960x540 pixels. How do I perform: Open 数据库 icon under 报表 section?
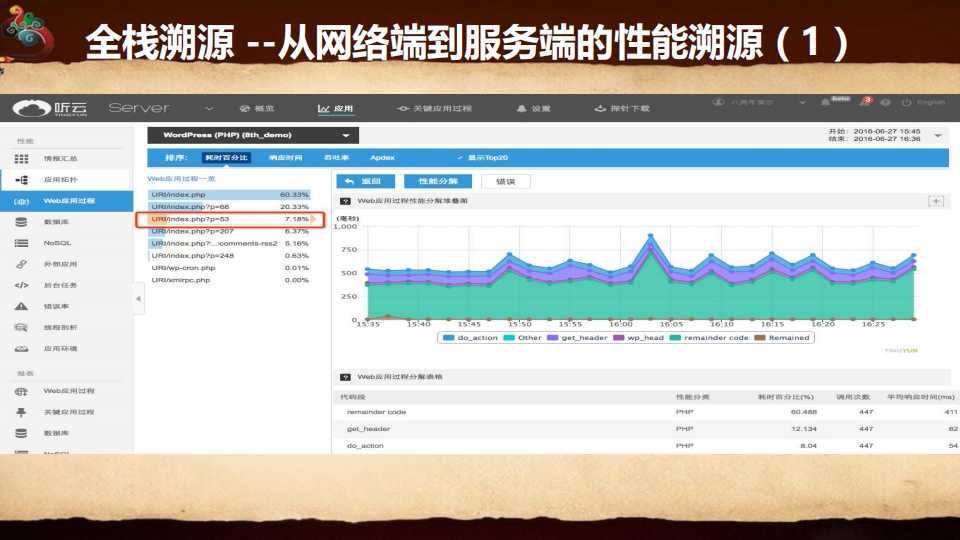(21, 433)
